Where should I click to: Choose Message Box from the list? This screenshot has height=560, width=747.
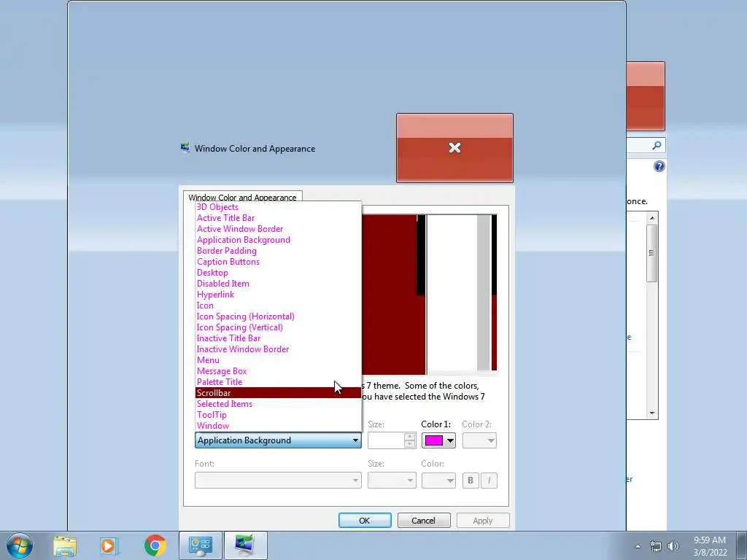[x=278, y=371]
